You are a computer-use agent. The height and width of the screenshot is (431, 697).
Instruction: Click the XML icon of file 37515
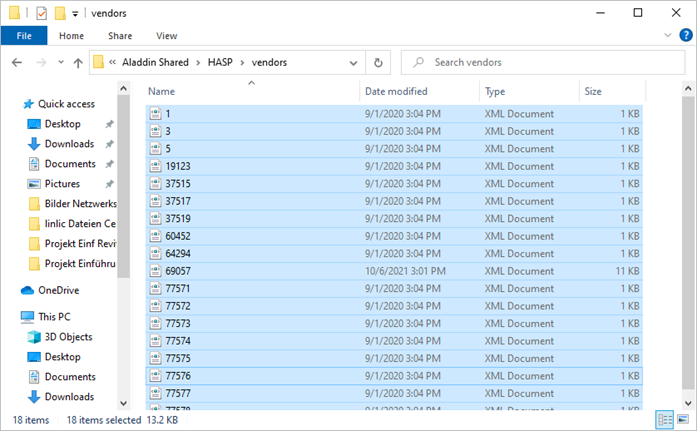(x=155, y=184)
